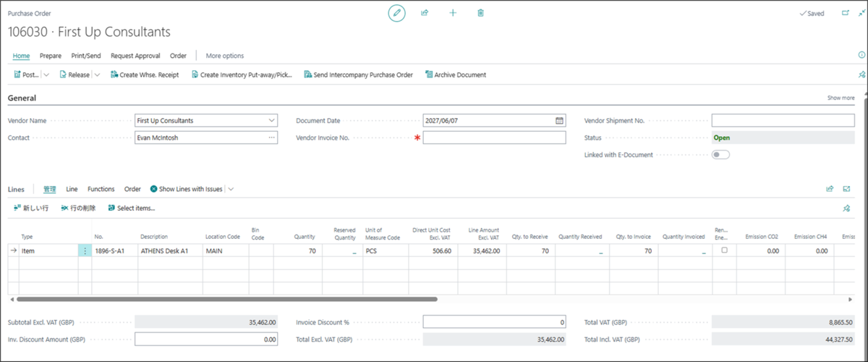
Task: Click the Type cell showing Item
Action: pyautogui.click(x=48, y=251)
